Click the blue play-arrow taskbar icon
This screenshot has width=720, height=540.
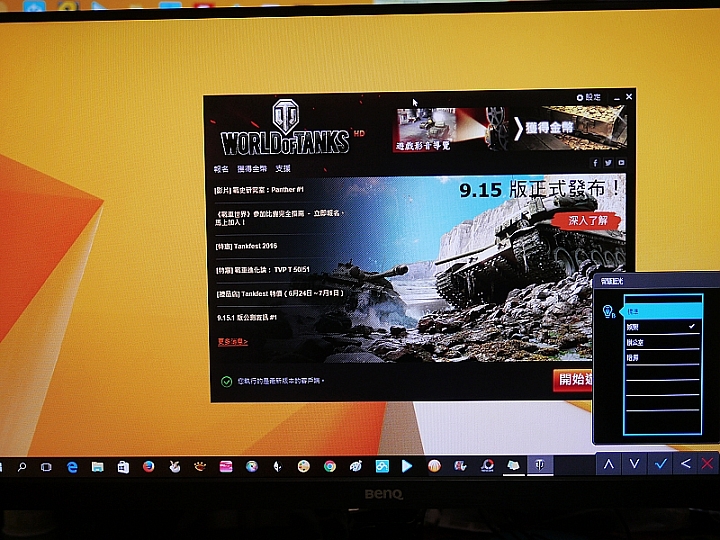coord(407,466)
